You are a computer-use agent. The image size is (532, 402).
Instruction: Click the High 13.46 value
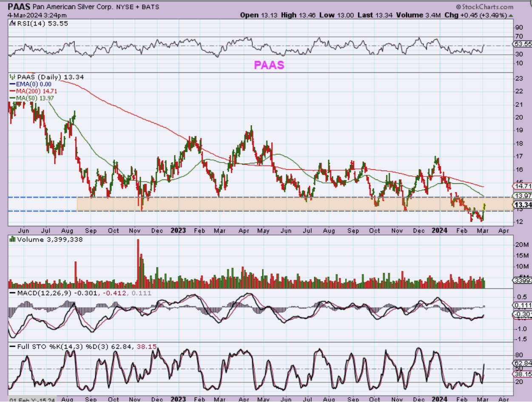(x=299, y=15)
